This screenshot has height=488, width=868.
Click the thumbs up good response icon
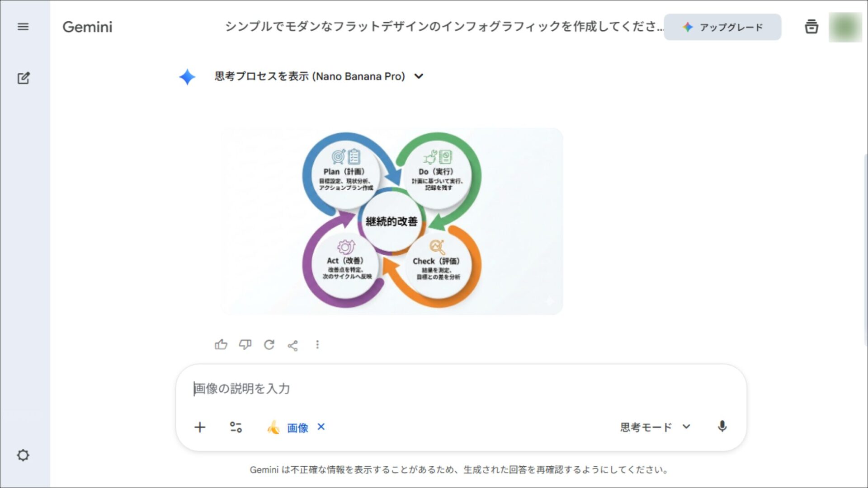click(x=221, y=345)
